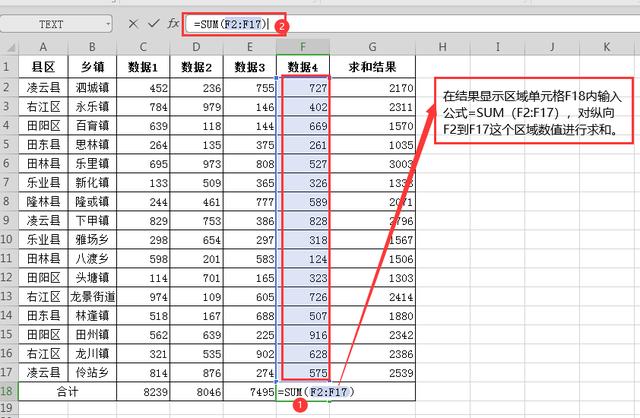Select row 10 header
The height and width of the screenshot is (418, 640).
click(x=7, y=239)
